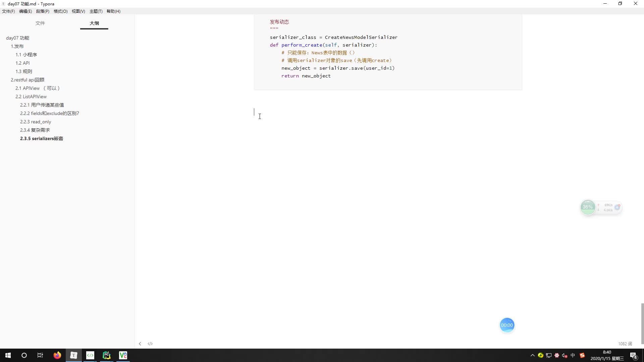Screen dimensions: 644x362
Task: Jump to outline item 2.2.2 fields和exclude的区别
Action: coord(50,113)
